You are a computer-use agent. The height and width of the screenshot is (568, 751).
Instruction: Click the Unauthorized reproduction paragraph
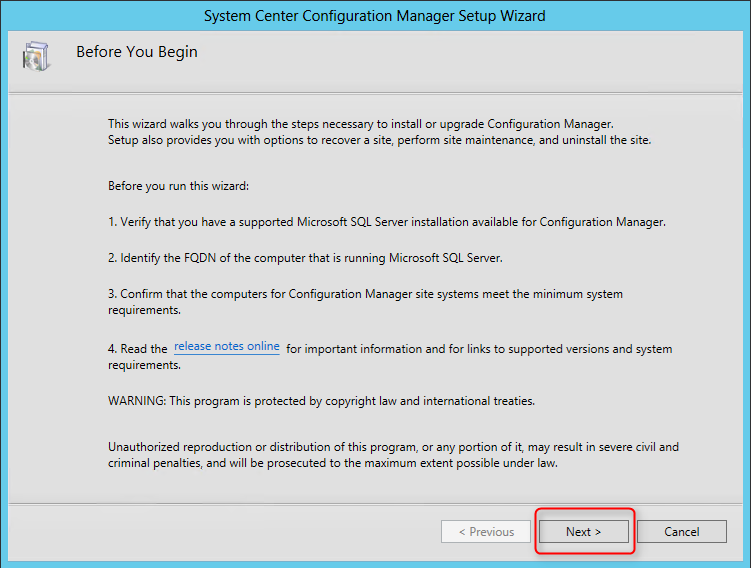(x=393, y=455)
